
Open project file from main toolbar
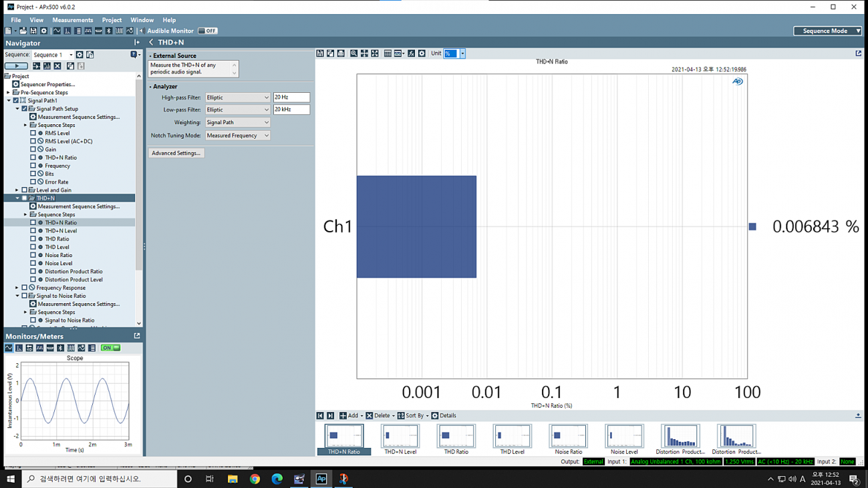click(x=23, y=31)
